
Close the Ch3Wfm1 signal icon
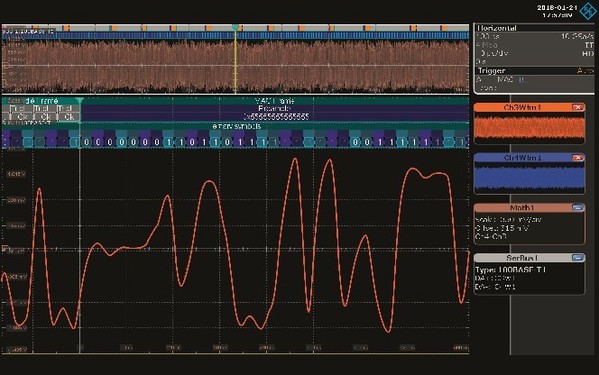(578, 107)
